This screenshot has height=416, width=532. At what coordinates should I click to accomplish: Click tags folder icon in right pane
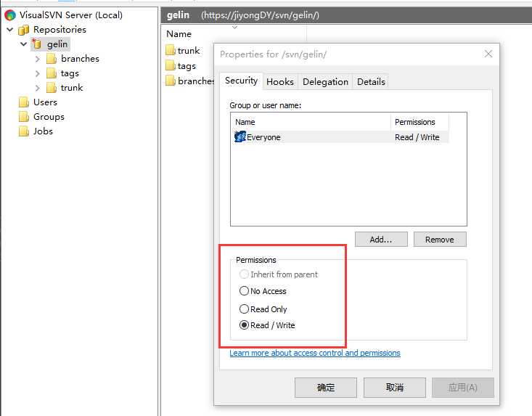point(171,65)
